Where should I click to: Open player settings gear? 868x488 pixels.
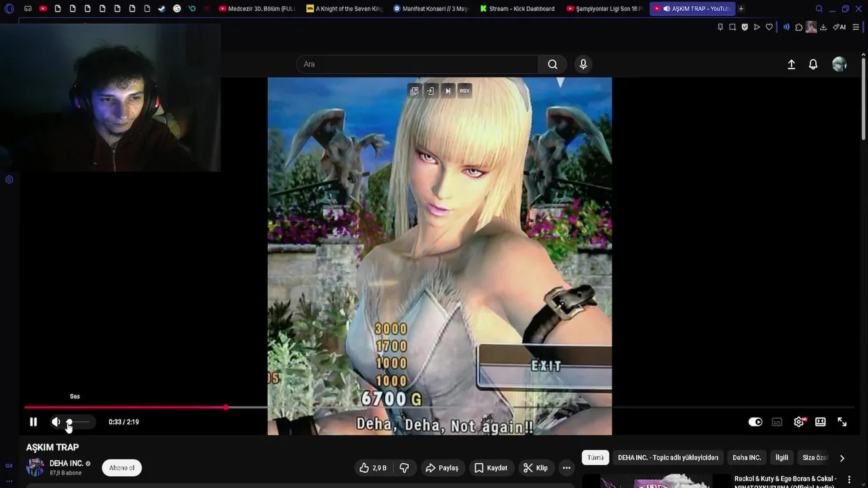point(799,422)
